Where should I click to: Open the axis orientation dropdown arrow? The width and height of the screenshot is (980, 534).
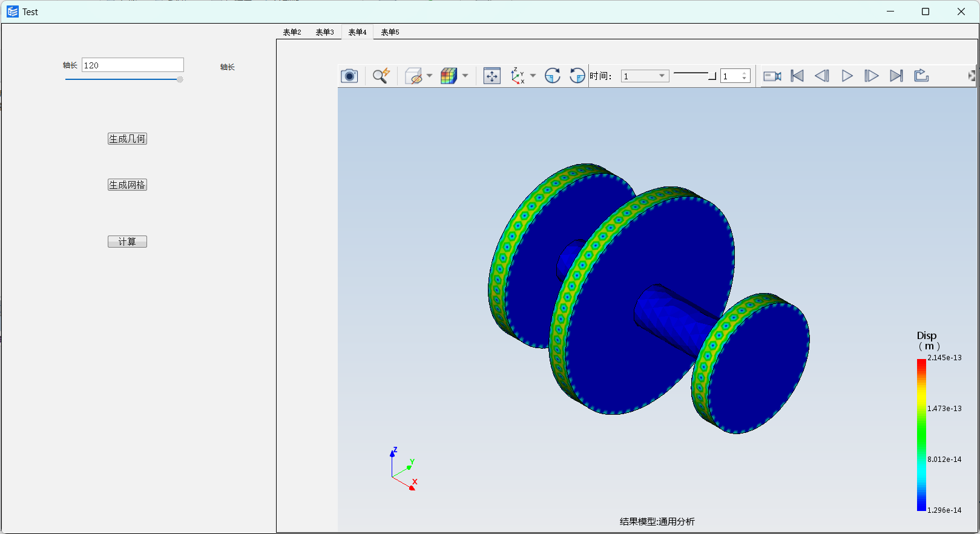pyautogui.click(x=533, y=76)
